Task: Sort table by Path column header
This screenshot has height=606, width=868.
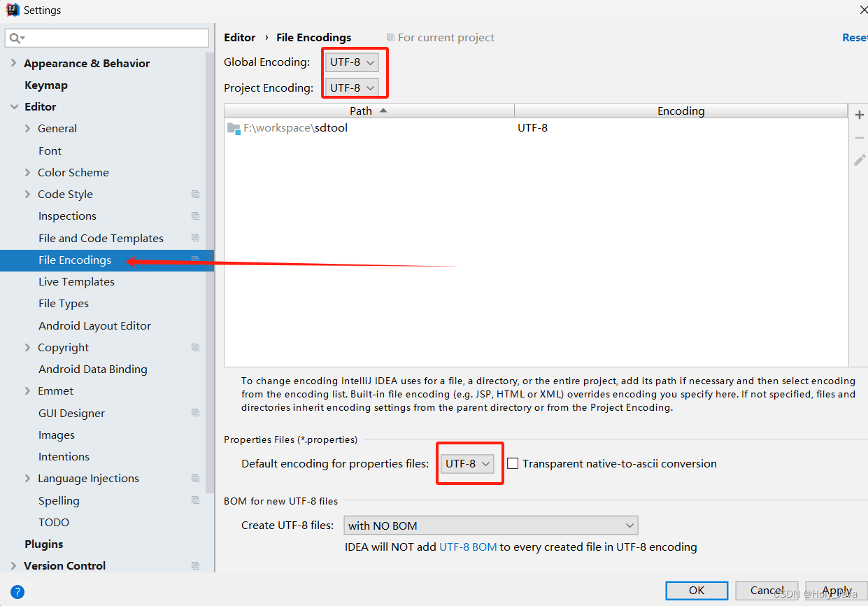Action: [369, 111]
